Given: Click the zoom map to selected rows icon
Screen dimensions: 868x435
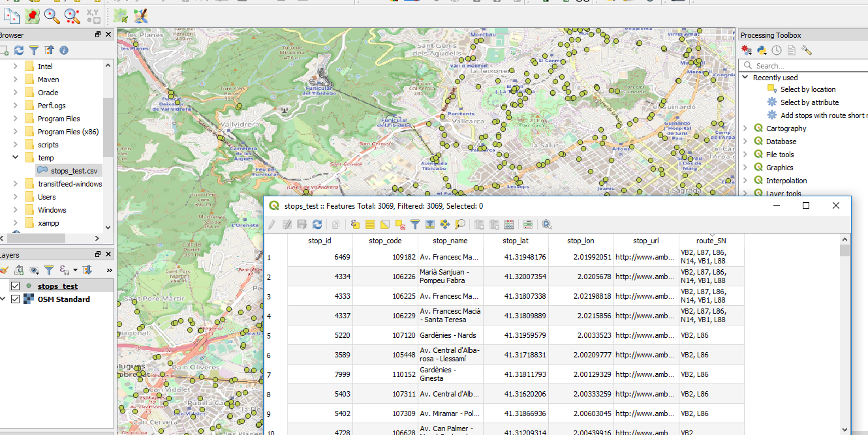Looking at the screenshot, I should point(460,224).
